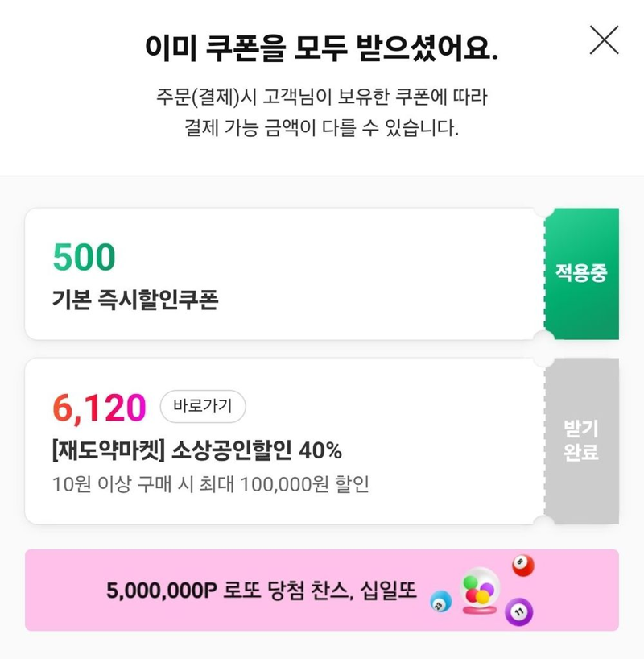Image resolution: width=644 pixels, height=659 pixels.
Task: Select the 기본 즉시할인쿠폰 coupon title
Action: click(135, 300)
